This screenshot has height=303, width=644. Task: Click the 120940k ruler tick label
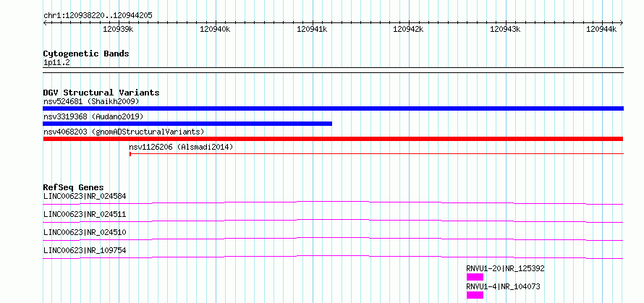tap(215, 29)
